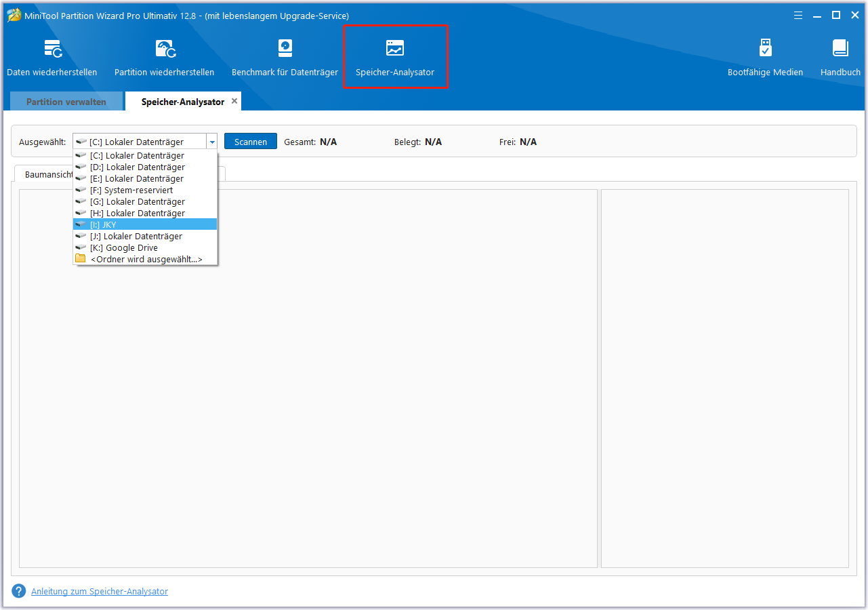
Task: Minimize the MiniTool window
Action: [x=818, y=15]
